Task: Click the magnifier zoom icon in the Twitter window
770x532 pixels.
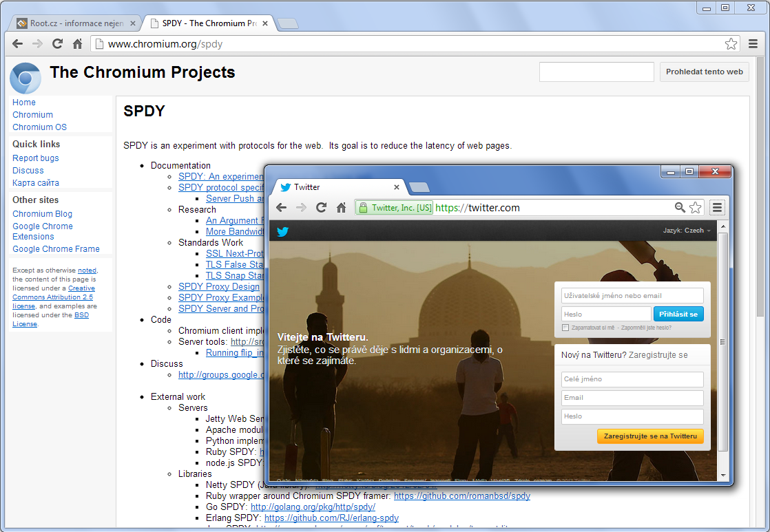Action: (x=680, y=207)
